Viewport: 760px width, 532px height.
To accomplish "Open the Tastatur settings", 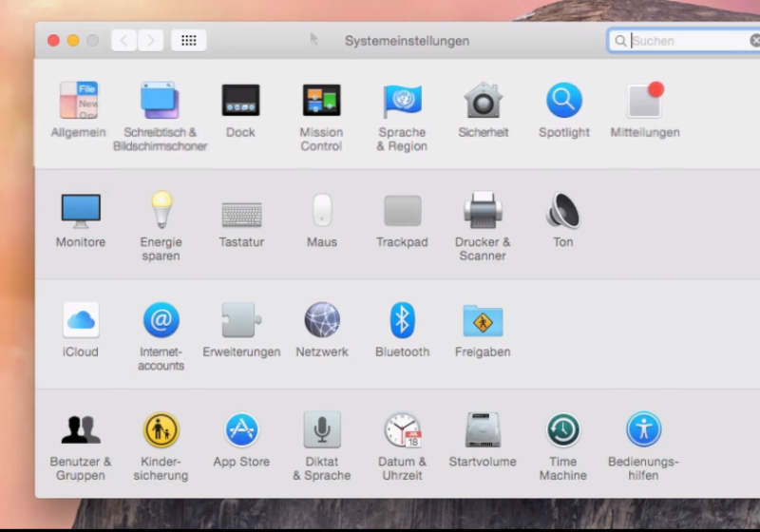I will [240, 212].
